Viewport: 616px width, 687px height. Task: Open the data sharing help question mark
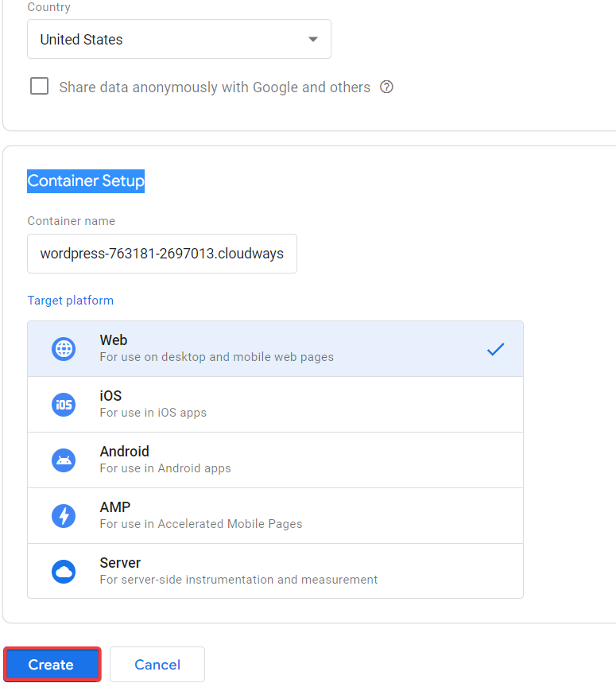[x=386, y=87]
